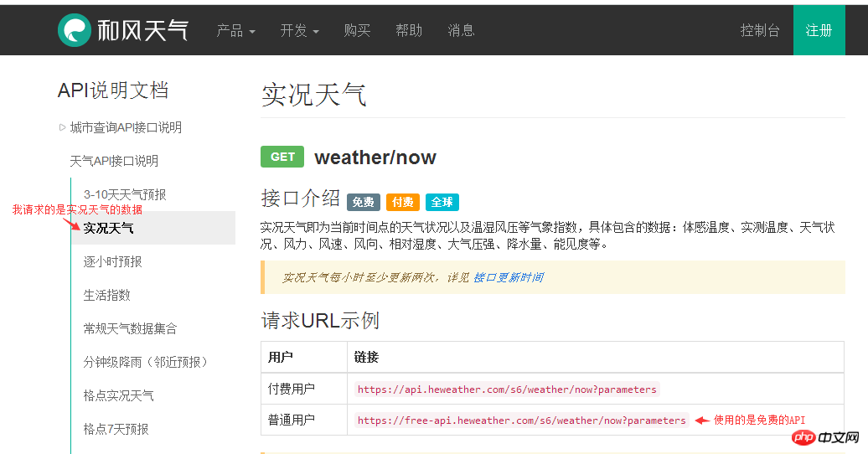Open the 开发 dropdown menu
The height and width of the screenshot is (454, 868).
pos(299,30)
